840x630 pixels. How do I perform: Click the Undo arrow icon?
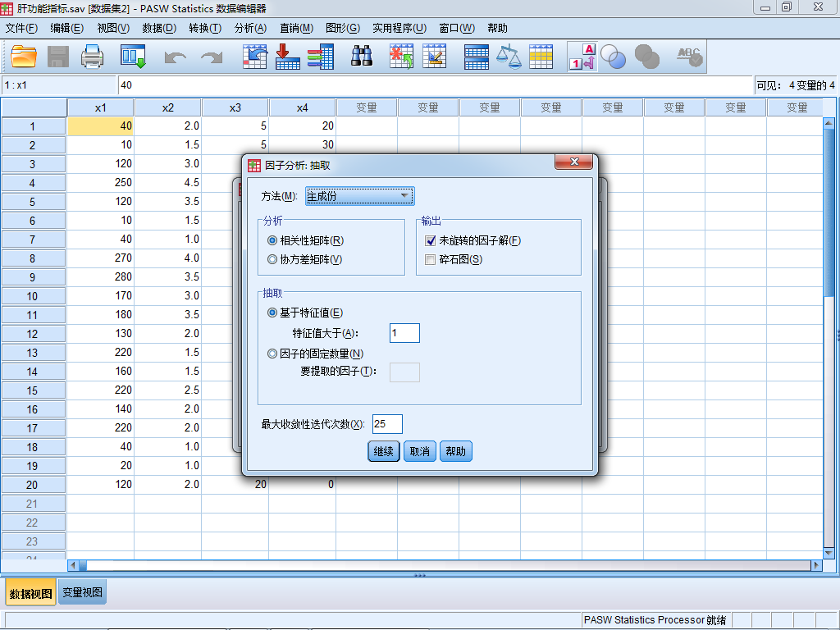176,57
